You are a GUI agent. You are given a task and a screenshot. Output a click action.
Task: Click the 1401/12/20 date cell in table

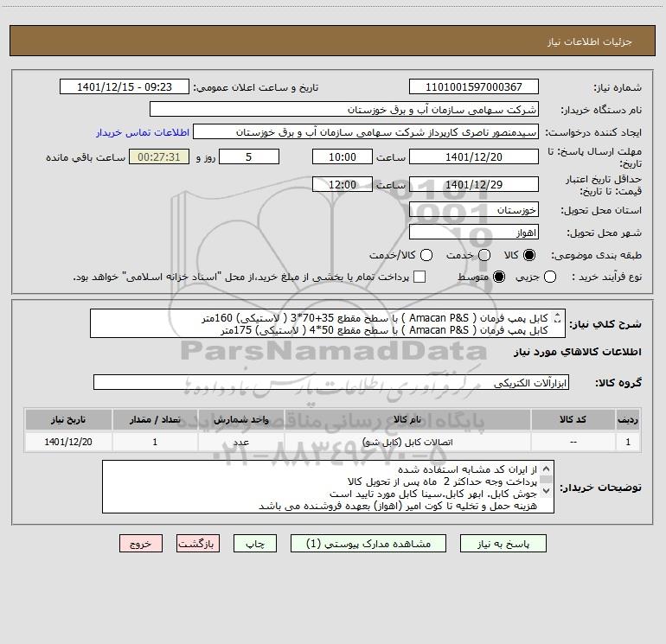(x=68, y=442)
